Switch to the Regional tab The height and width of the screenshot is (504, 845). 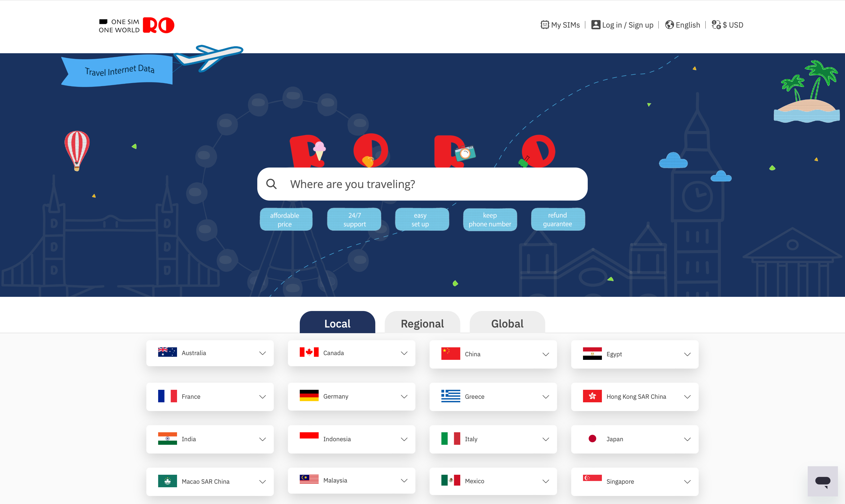click(422, 323)
